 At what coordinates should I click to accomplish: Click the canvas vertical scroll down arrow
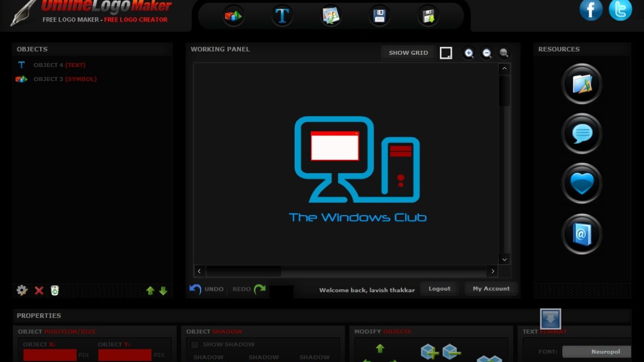click(504, 259)
